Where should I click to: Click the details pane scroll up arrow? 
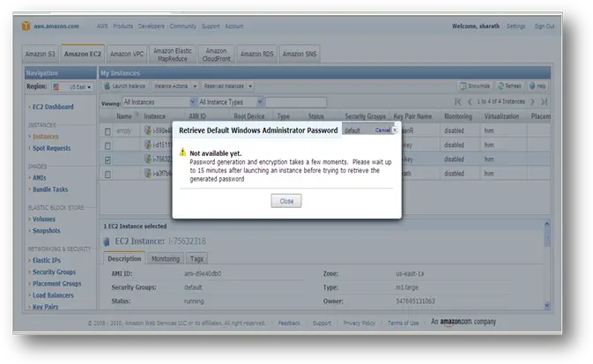point(547,224)
